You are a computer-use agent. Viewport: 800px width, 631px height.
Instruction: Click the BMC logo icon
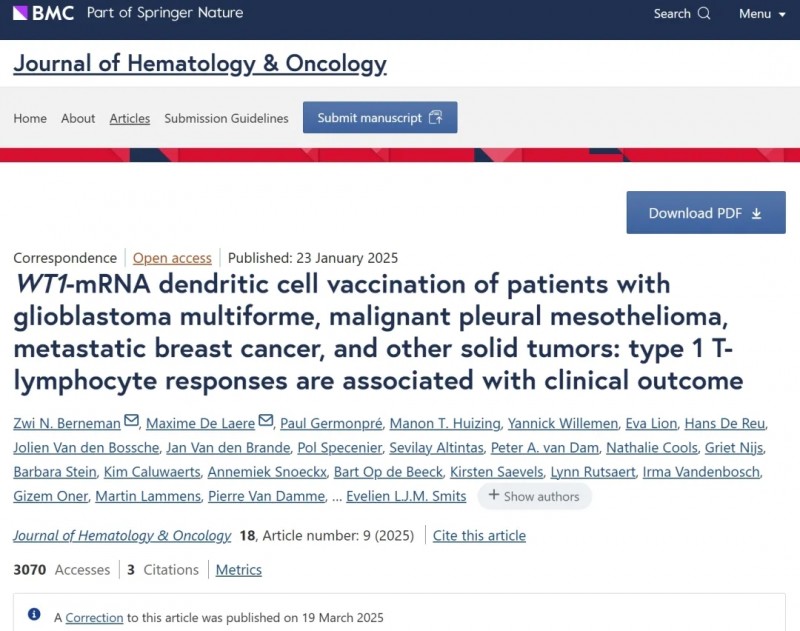pyautogui.click(x=20, y=13)
